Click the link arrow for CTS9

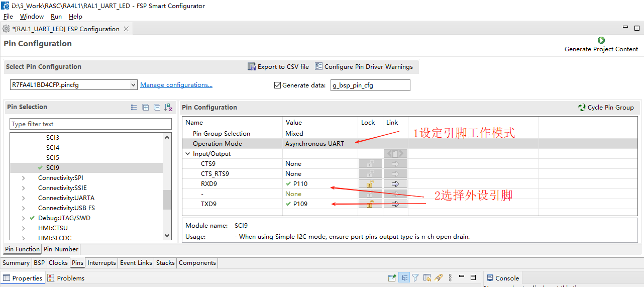(395, 163)
